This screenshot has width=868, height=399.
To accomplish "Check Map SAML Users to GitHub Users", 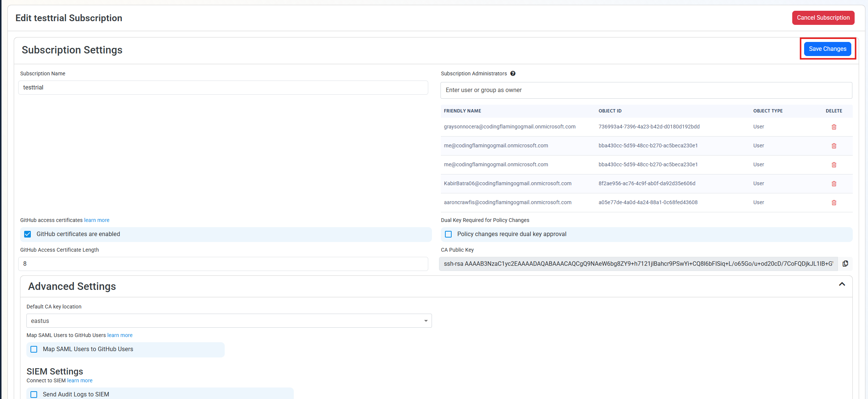I will pyautogui.click(x=34, y=349).
